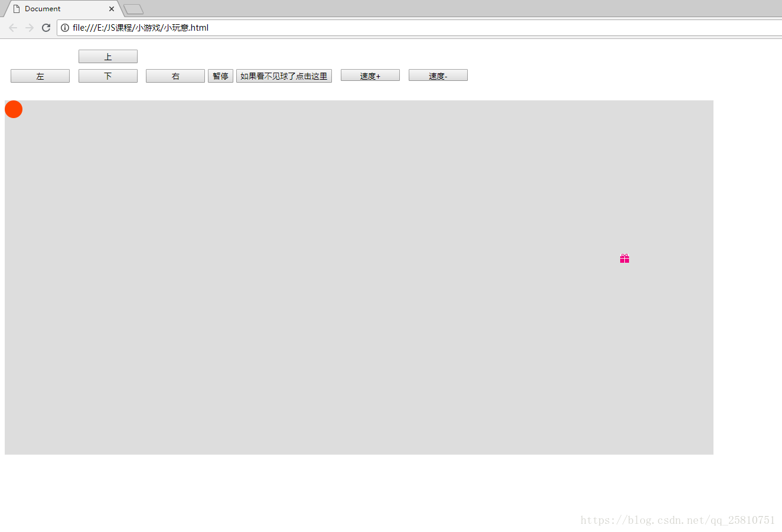Decrease speed with 速度- button
Image resolution: width=782 pixels, height=532 pixels.
click(438, 76)
